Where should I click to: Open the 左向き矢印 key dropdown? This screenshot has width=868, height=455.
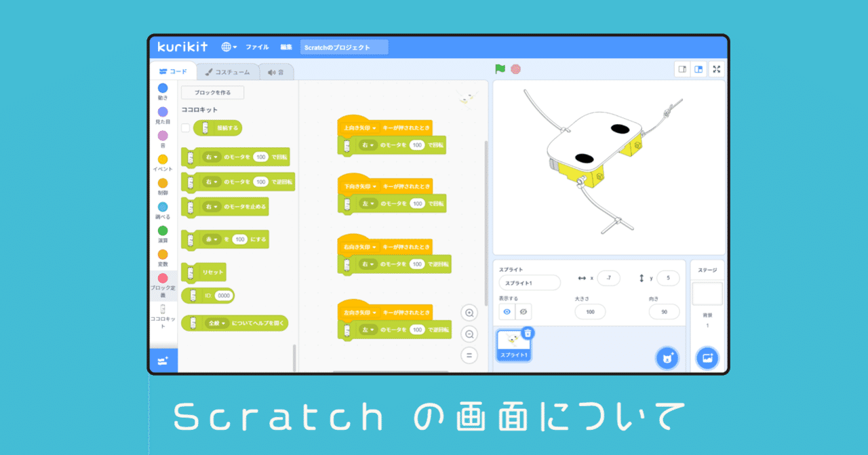360,313
